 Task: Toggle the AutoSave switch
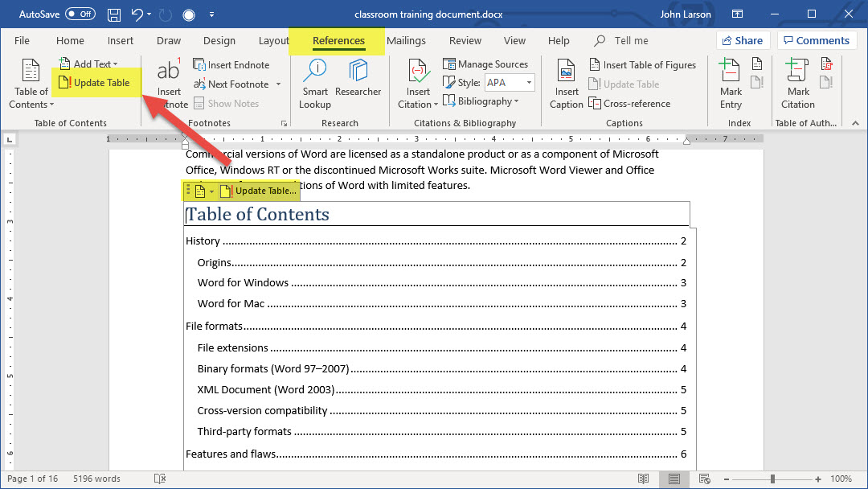(80, 14)
